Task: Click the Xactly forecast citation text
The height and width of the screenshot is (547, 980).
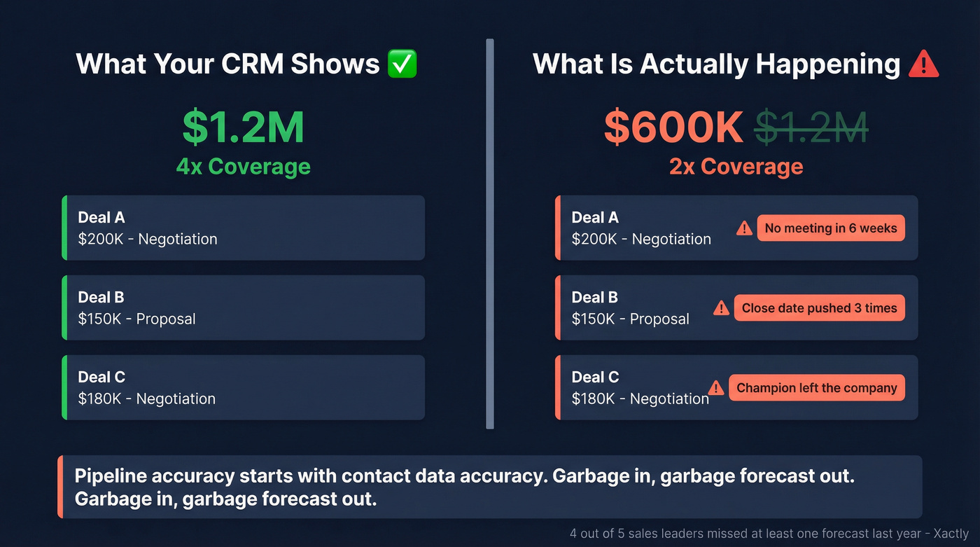Action: coord(766,533)
